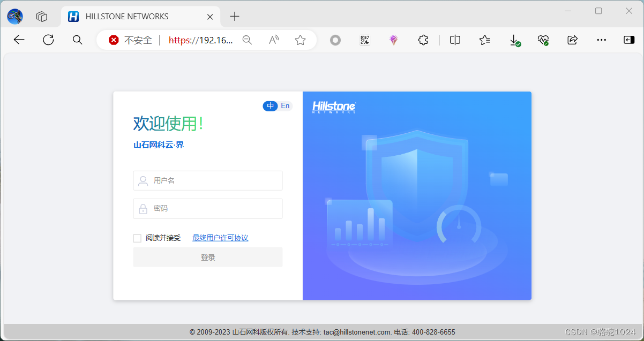Close the HILLSTONE NETWORKS tab
This screenshot has width=644, height=341.
click(210, 17)
